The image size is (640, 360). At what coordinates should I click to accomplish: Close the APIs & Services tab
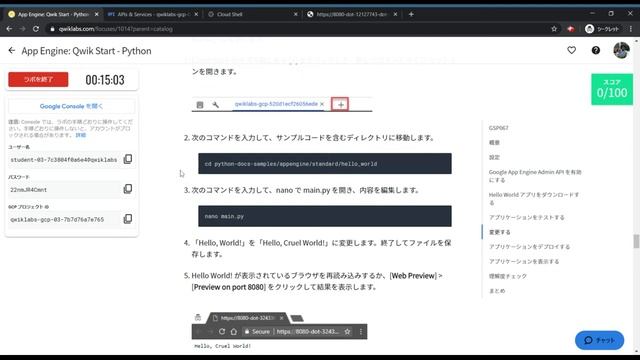(x=196, y=14)
